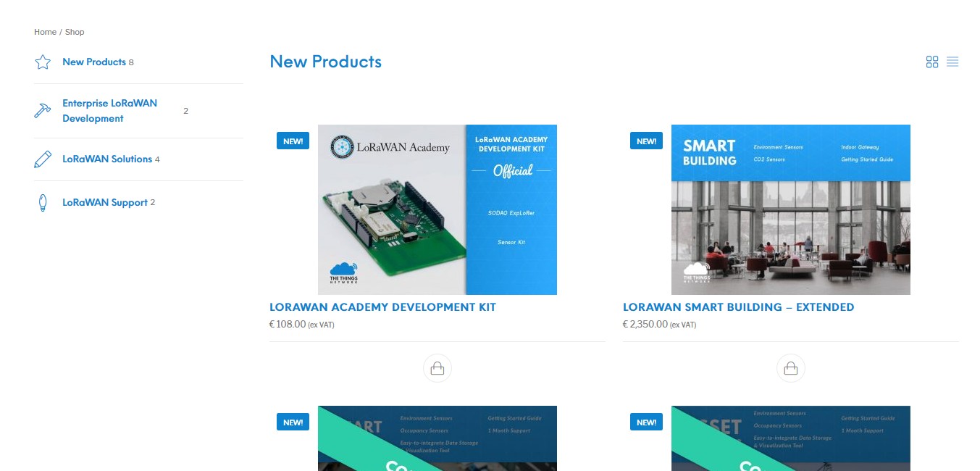Click the € 2,350.00 price text

[x=645, y=325]
